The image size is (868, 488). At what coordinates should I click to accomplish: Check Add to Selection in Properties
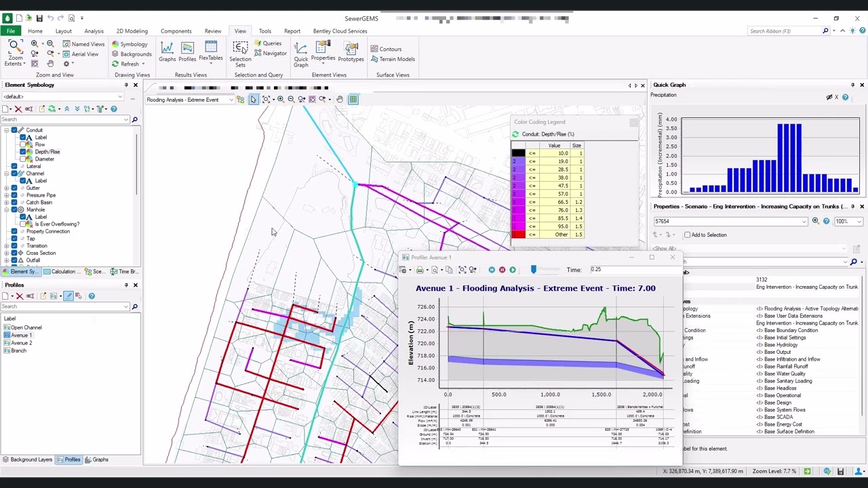(x=688, y=235)
